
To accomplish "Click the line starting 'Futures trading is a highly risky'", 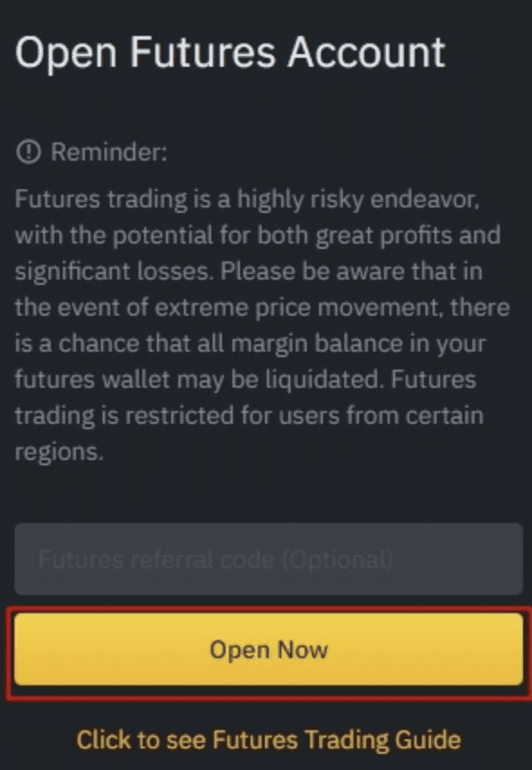I will pos(247,201).
